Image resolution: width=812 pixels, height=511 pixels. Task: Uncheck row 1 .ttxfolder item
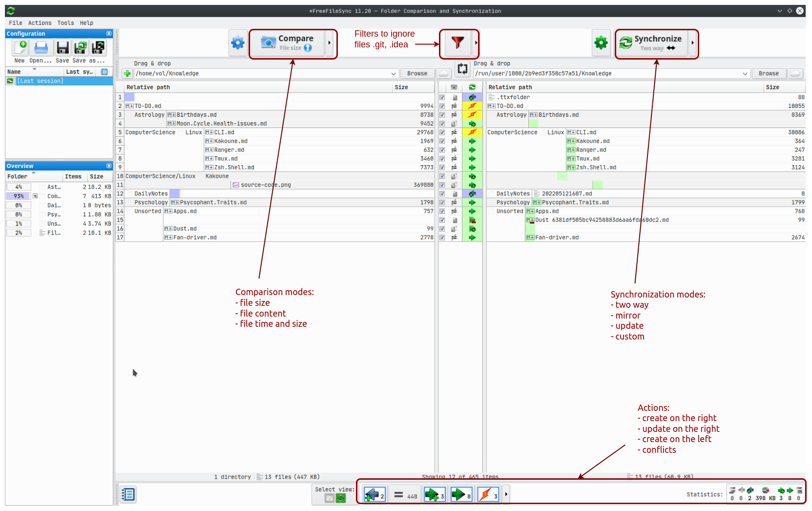click(x=442, y=97)
